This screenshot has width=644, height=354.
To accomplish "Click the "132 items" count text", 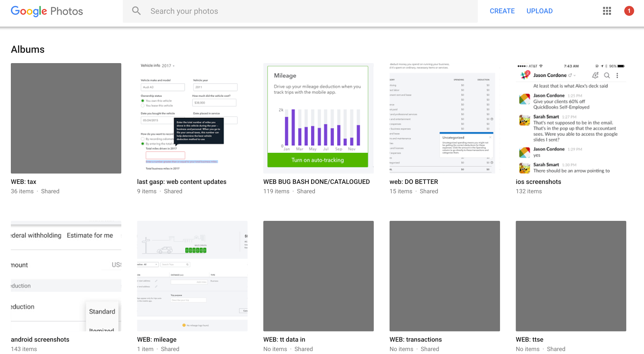I will 529,191.
